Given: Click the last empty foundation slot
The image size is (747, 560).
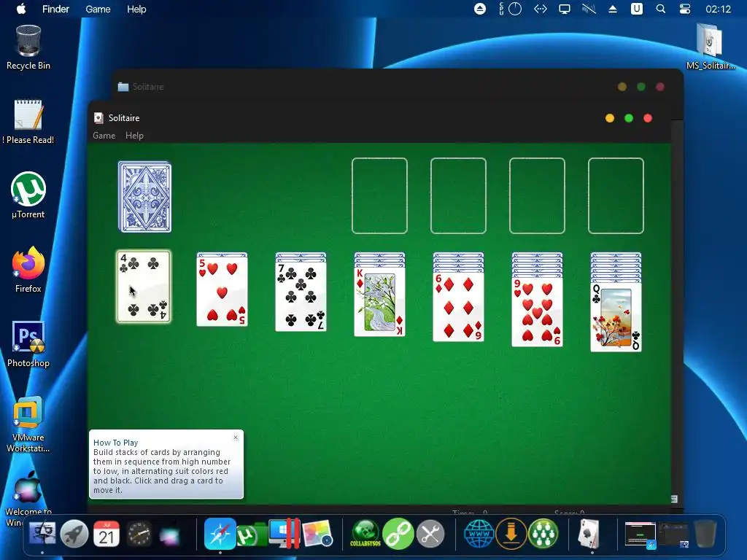Looking at the screenshot, I should point(616,195).
